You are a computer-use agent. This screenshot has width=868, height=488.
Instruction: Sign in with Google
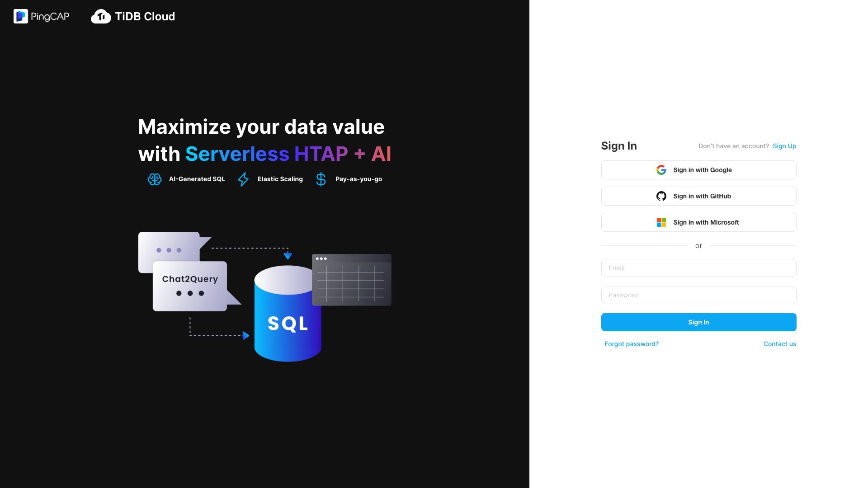698,170
